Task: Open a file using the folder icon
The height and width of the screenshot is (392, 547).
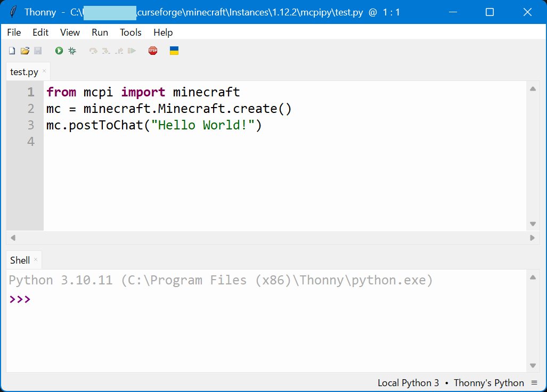Action: point(25,51)
